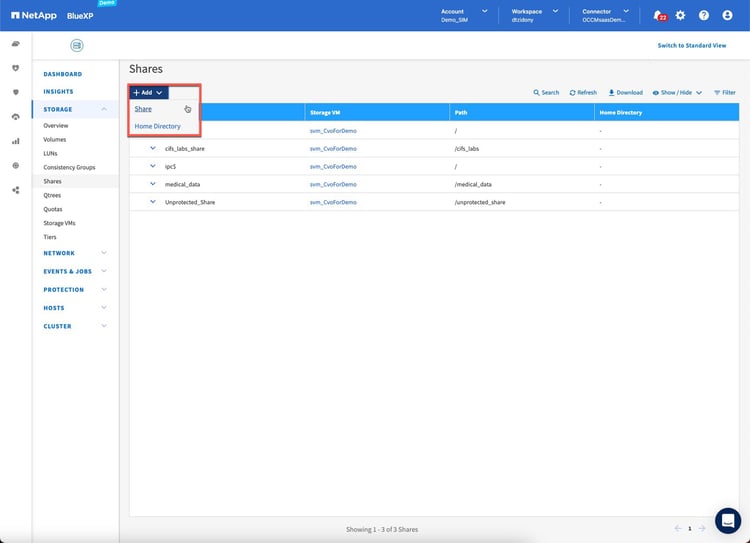Expand the Unprotected_Share row
The height and width of the screenshot is (543, 750).
pyautogui.click(x=153, y=202)
